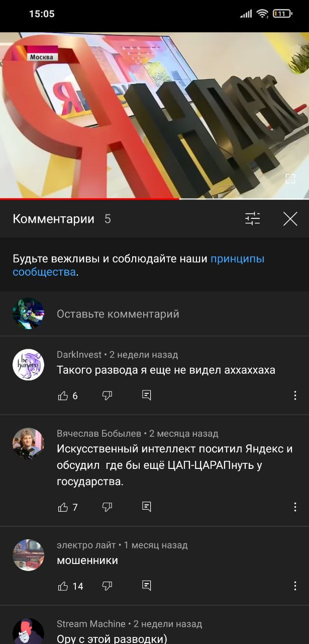309x644 pixels.
Task: Like Вячеслав Бобылев's comment
Action: point(63,507)
